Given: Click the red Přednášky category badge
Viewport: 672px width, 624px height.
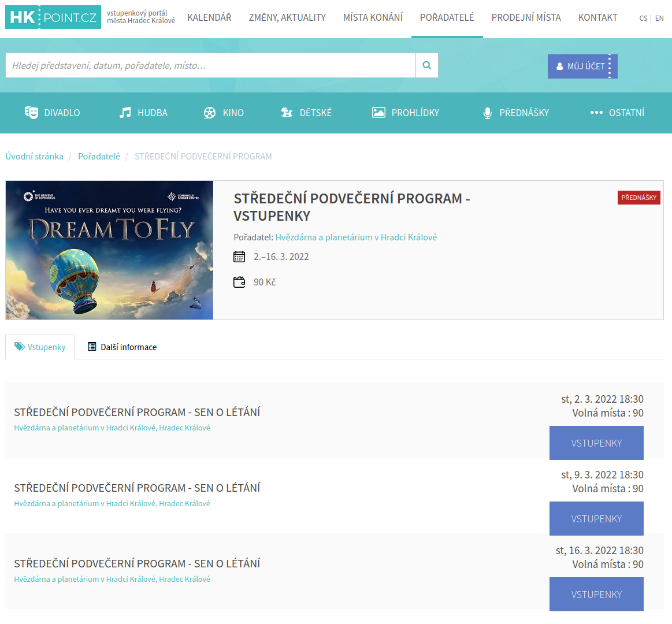Looking at the screenshot, I should click(638, 198).
